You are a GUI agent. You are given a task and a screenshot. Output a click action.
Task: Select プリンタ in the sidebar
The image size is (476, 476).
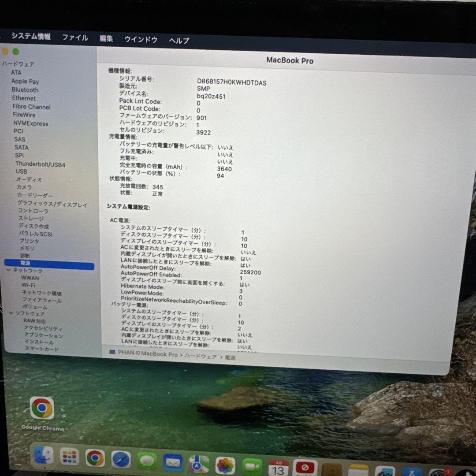pos(30,241)
